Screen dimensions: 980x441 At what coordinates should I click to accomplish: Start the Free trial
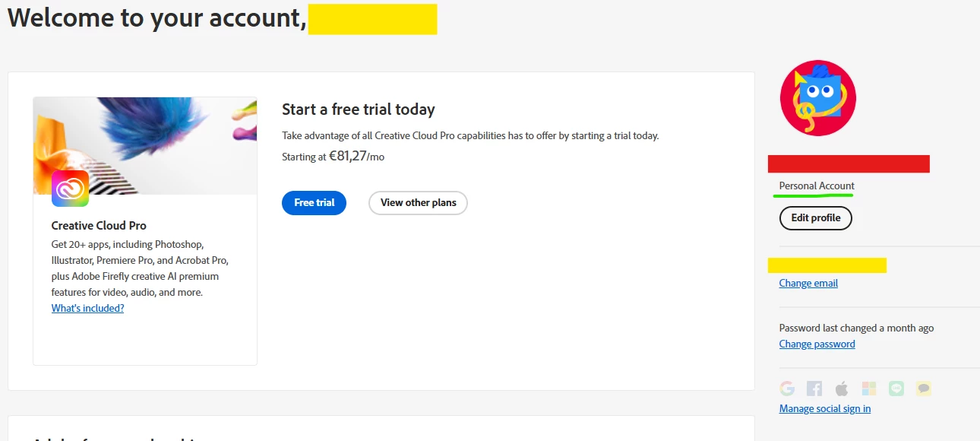pyautogui.click(x=314, y=203)
